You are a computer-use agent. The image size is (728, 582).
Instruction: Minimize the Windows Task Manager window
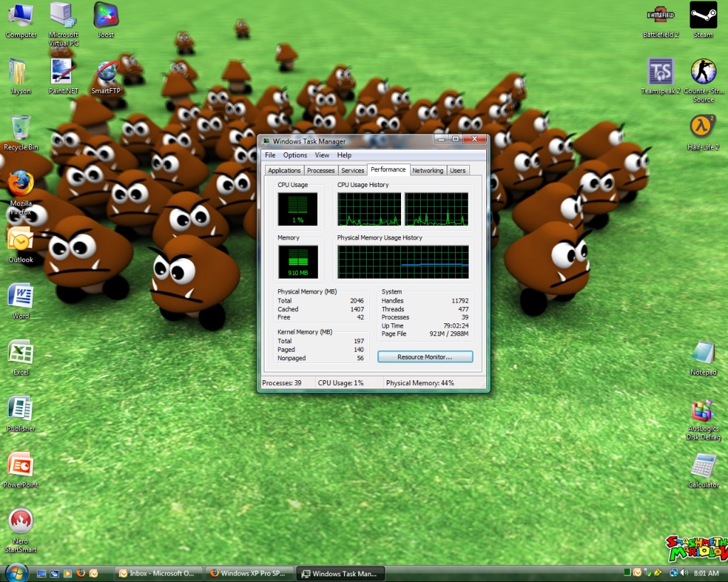click(441, 139)
